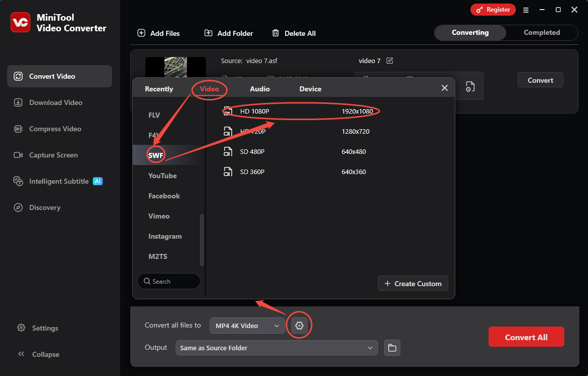
Task: Click inside the format Search field
Action: tap(169, 281)
